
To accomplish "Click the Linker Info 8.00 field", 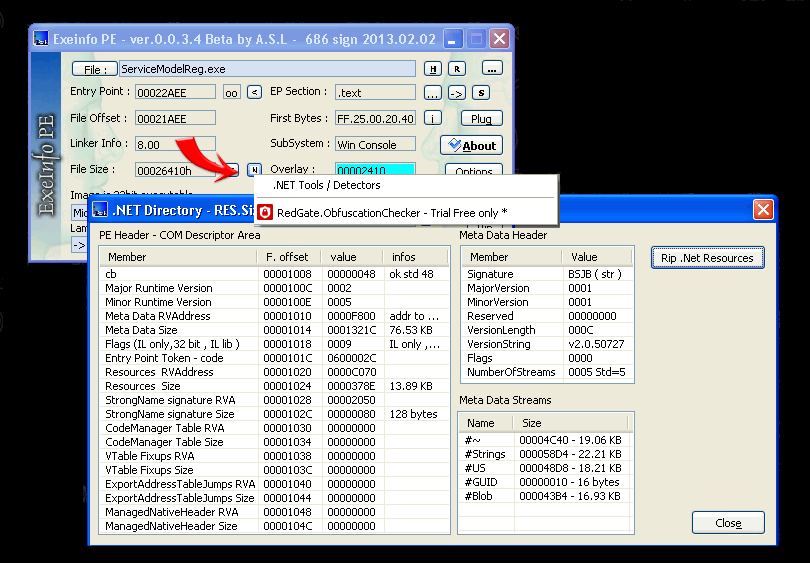I will [176, 144].
